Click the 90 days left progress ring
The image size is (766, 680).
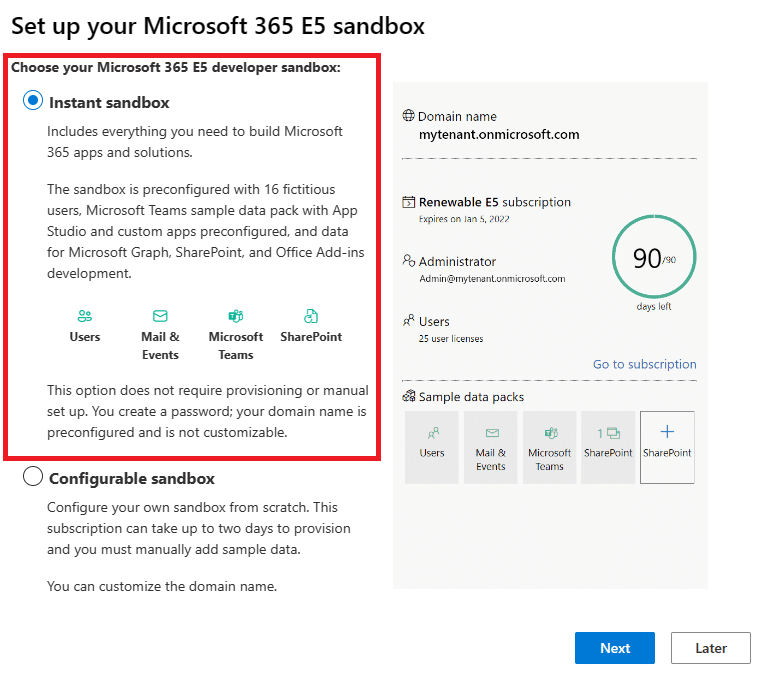click(x=654, y=258)
